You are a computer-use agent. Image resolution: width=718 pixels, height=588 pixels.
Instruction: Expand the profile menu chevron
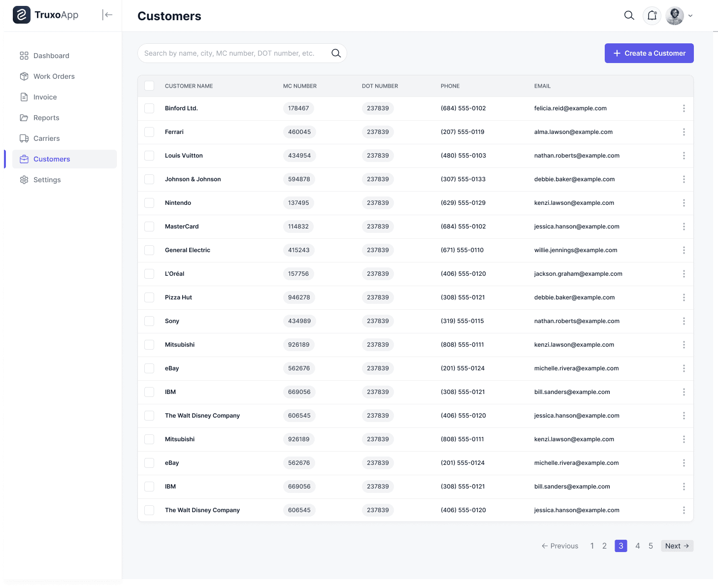(x=690, y=16)
